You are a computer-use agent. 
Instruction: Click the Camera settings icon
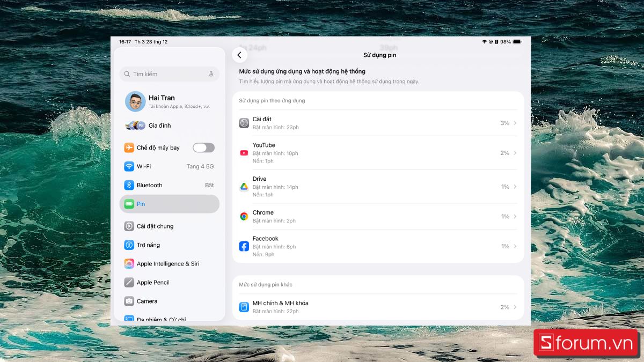pos(129,301)
